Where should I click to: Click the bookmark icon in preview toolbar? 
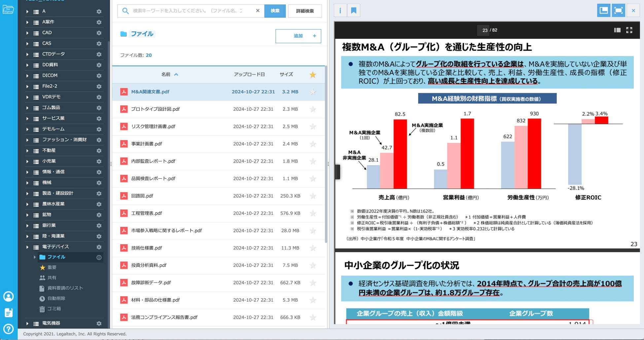353,11
